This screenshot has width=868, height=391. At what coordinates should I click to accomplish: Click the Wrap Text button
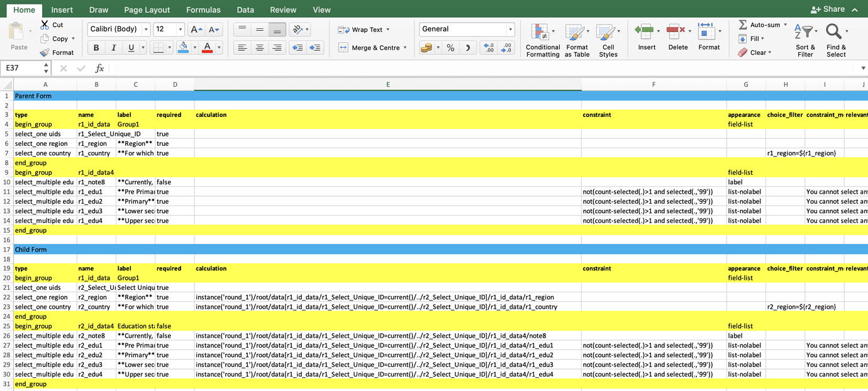(364, 30)
